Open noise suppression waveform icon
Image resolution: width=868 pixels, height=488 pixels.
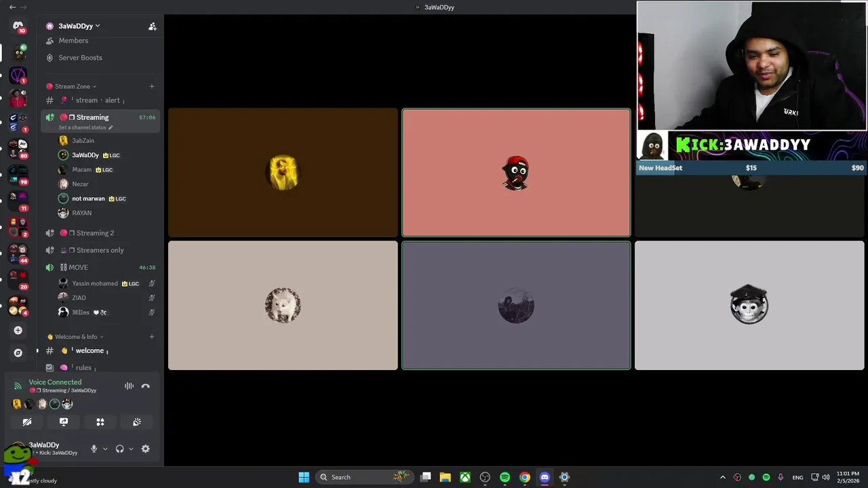pos(129,386)
